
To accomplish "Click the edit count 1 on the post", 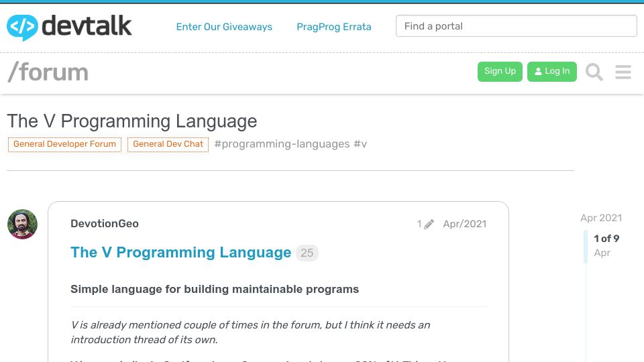I will 419,224.
